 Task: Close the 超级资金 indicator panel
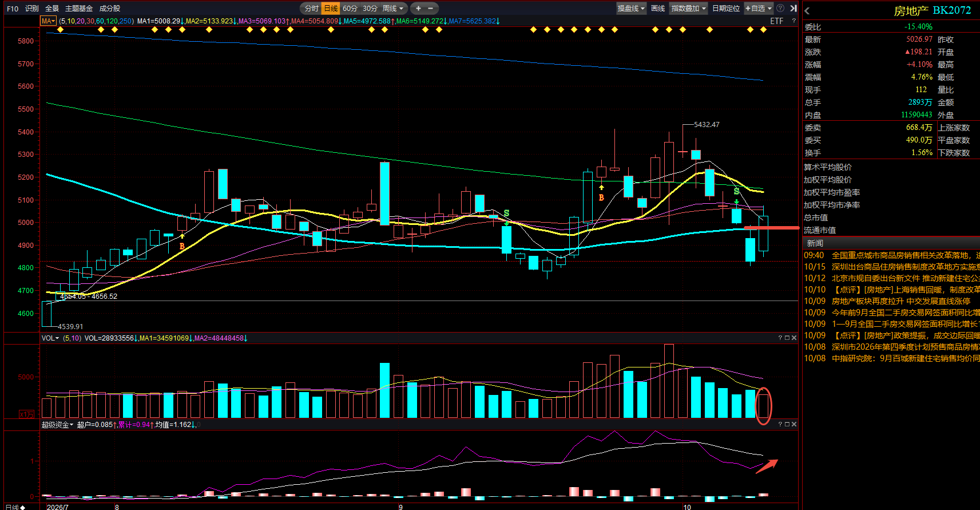tap(793, 424)
